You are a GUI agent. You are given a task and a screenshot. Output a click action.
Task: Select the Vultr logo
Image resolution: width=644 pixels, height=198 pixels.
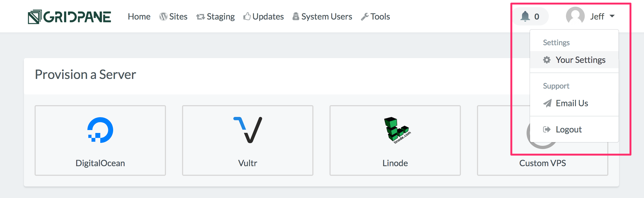248,130
